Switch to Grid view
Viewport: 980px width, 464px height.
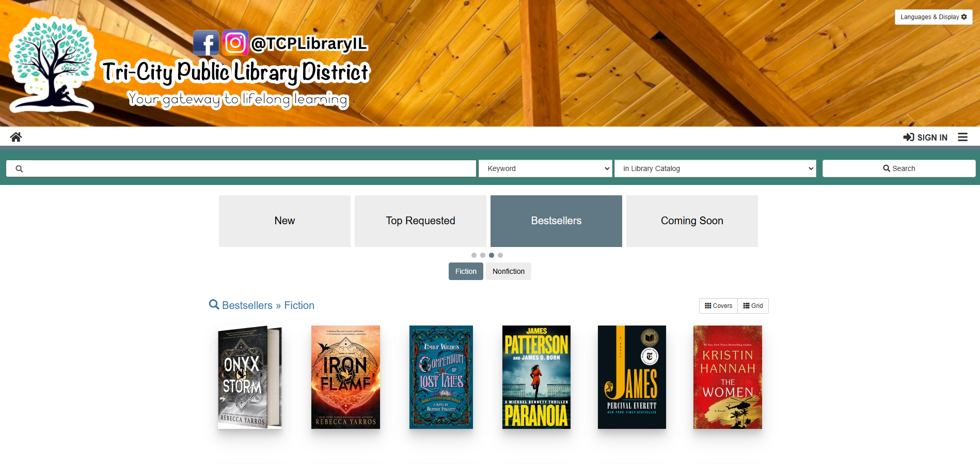[x=753, y=306]
